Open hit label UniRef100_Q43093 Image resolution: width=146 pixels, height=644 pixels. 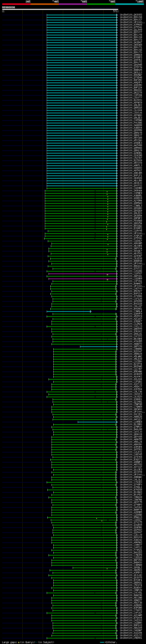pos(131,15)
